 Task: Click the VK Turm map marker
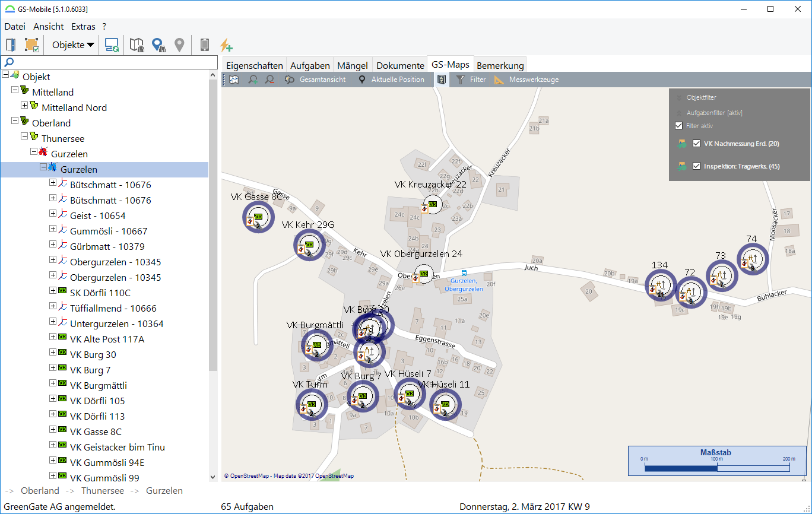pos(312,405)
